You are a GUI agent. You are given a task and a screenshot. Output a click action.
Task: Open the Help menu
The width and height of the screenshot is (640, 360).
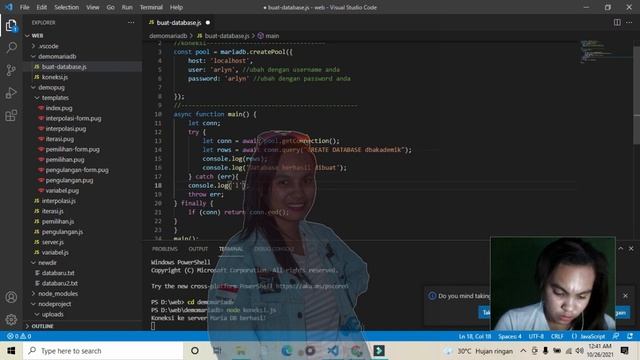click(176, 7)
